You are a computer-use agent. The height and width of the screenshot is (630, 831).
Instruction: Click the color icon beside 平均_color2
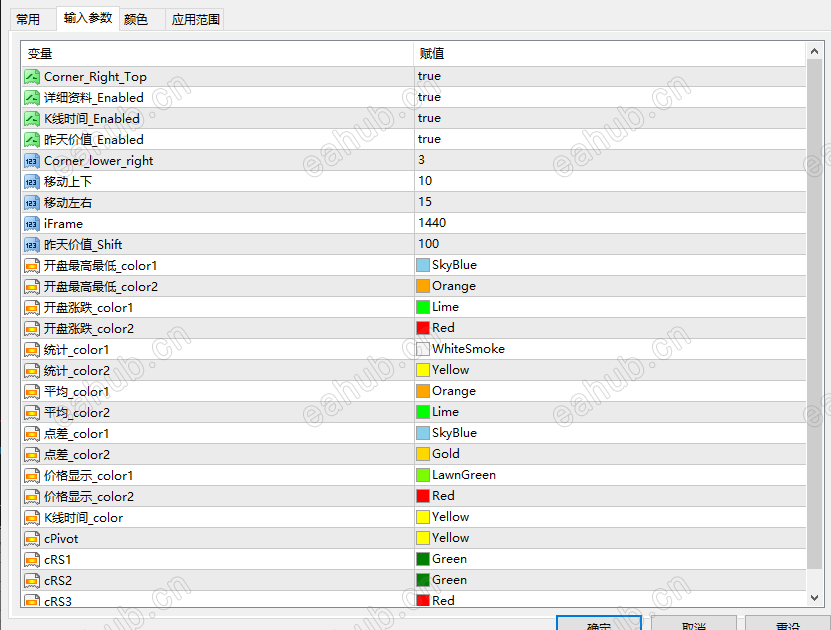pyautogui.click(x=32, y=413)
